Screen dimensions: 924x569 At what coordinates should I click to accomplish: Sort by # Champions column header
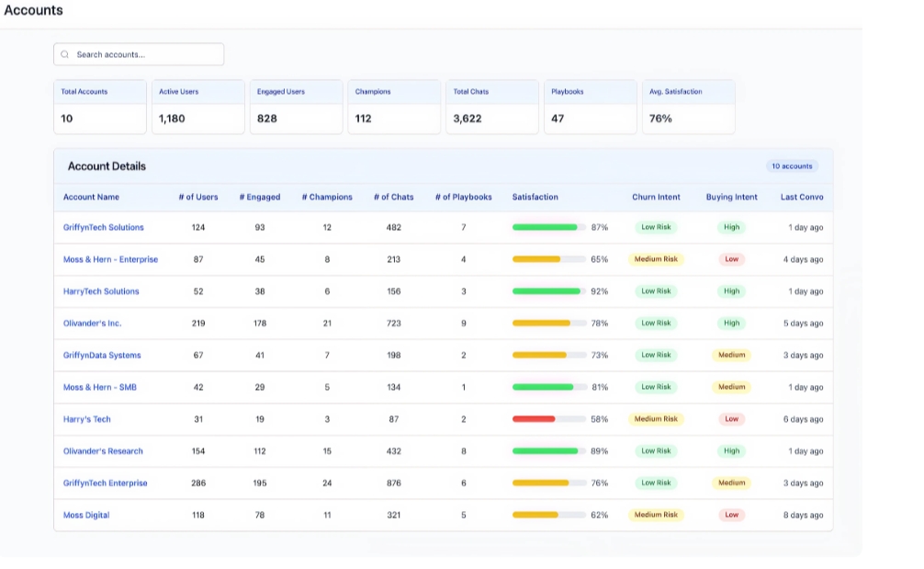327,197
